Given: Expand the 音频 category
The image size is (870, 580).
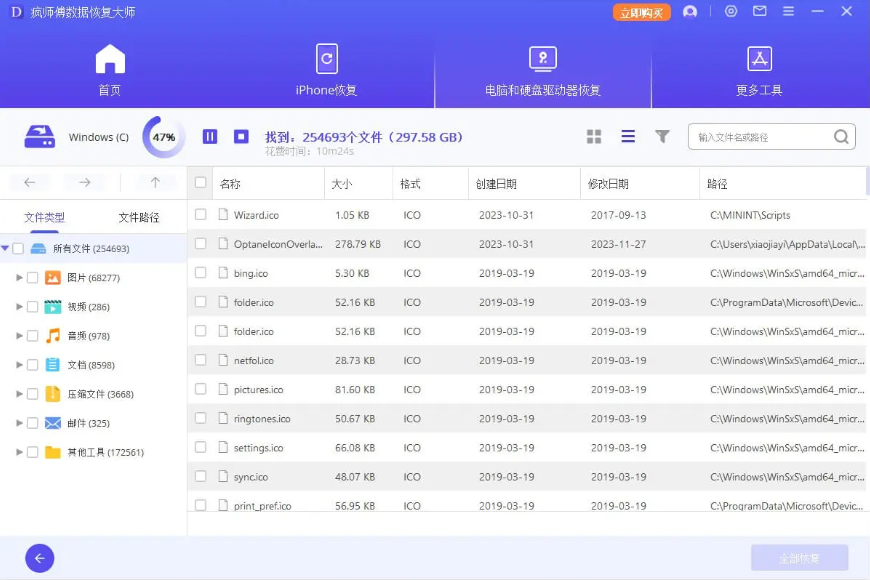Looking at the screenshot, I should coord(19,335).
